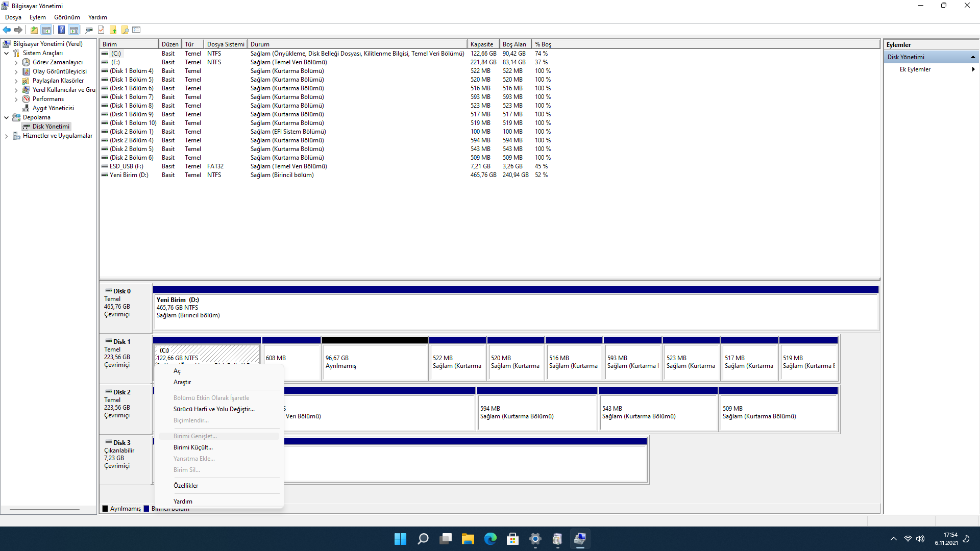Click the disk properties checkmark document icon
The width and height of the screenshot is (980, 551).
(101, 30)
